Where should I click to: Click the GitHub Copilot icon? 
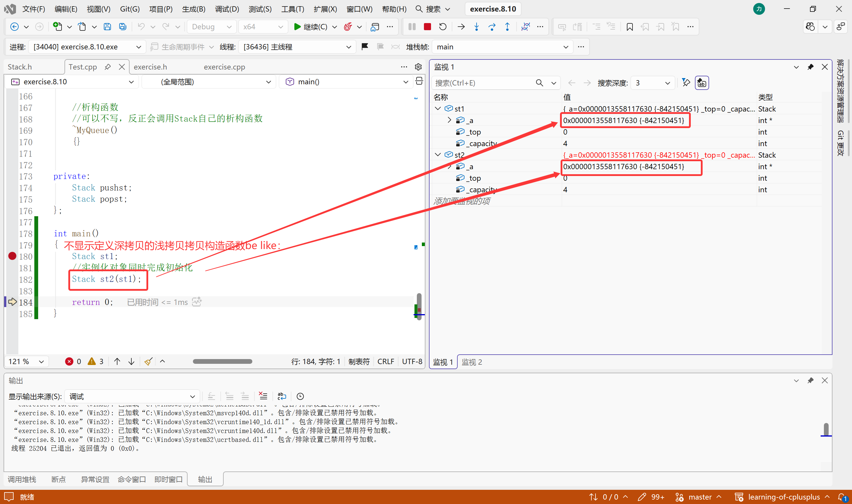810,27
